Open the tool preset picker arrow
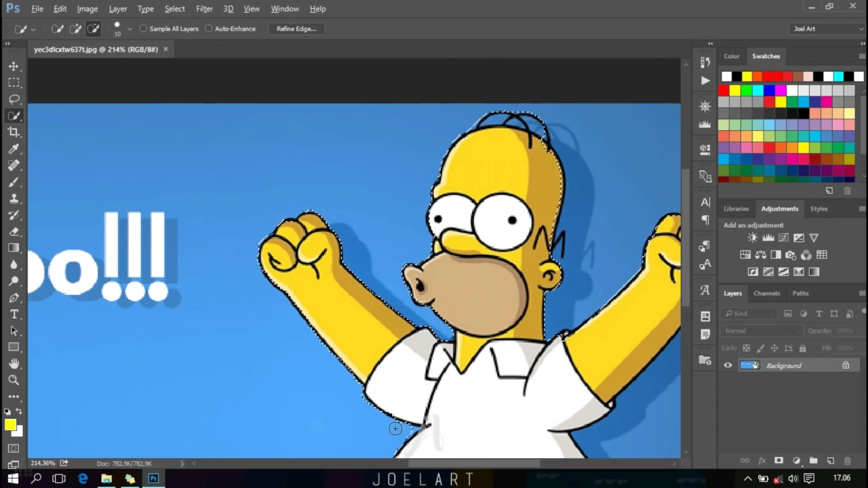 [33, 29]
